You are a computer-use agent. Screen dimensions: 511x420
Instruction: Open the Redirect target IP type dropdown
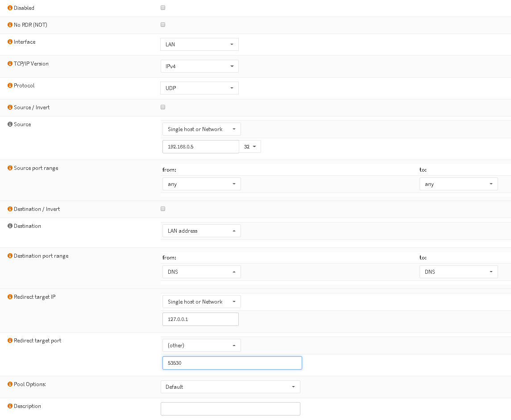click(x=202, y=301)
